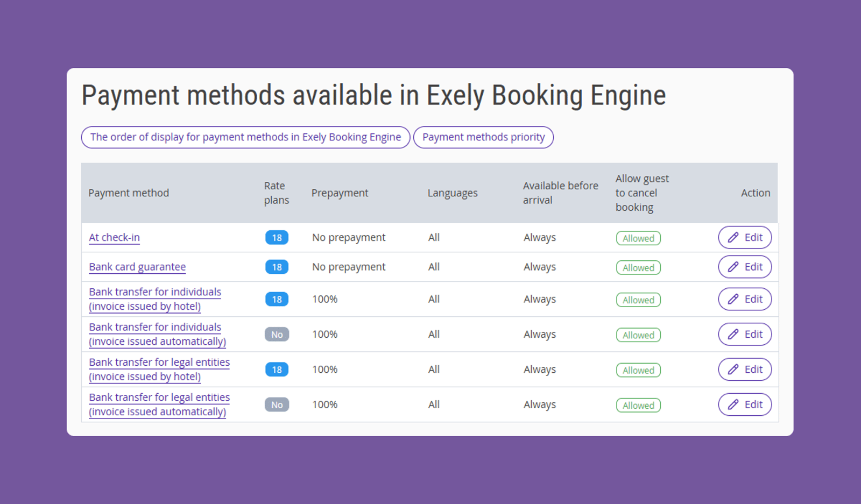861x504 pixels.
Task: Open order of display for payment methods
Action: (x=245, y=137)
